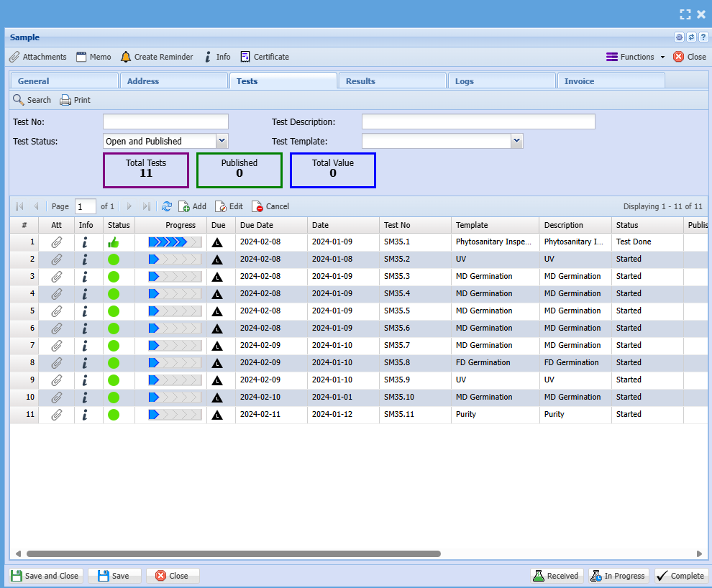Switch to the Results tab
The image size is (712, 588).
360,81
